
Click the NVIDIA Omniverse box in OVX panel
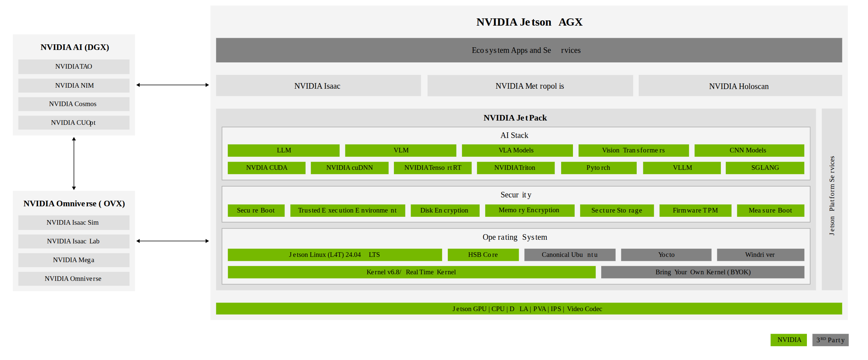click(x=74, y=279)
